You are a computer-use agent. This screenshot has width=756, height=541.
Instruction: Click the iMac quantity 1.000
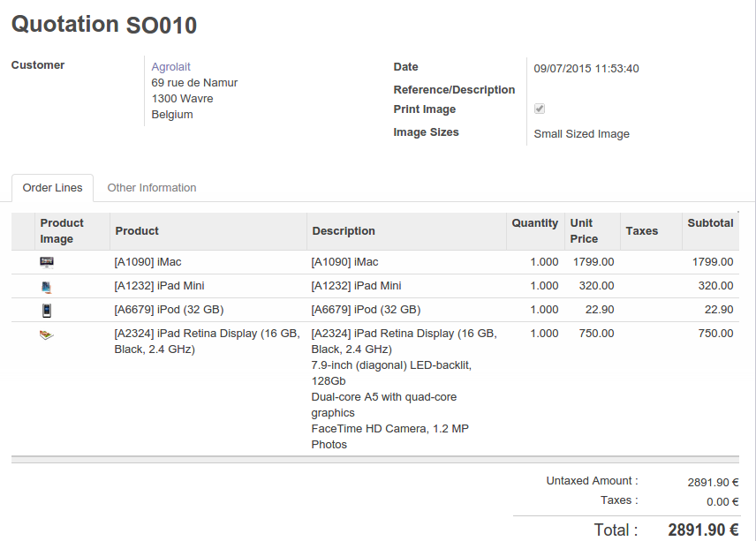tap(544, 262)
